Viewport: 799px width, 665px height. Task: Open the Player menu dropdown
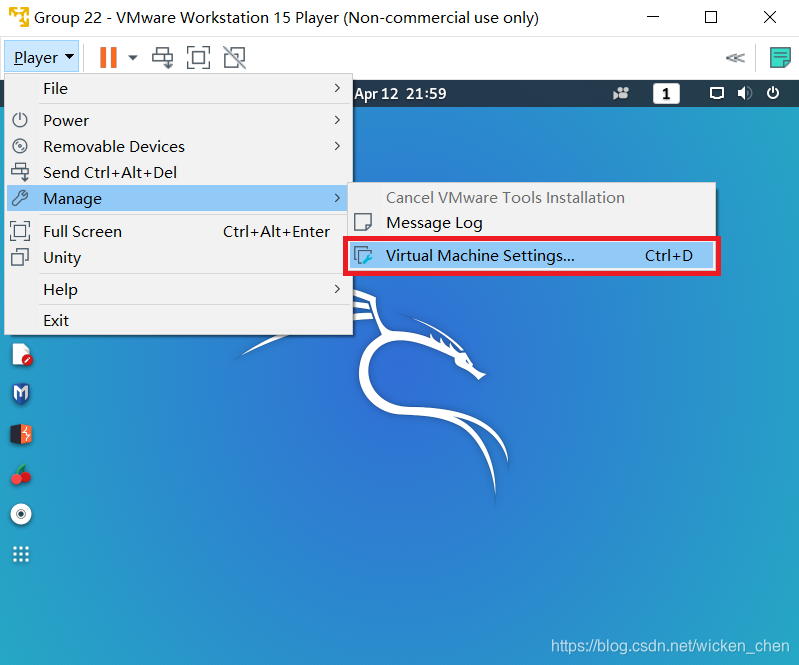[42, 57]
